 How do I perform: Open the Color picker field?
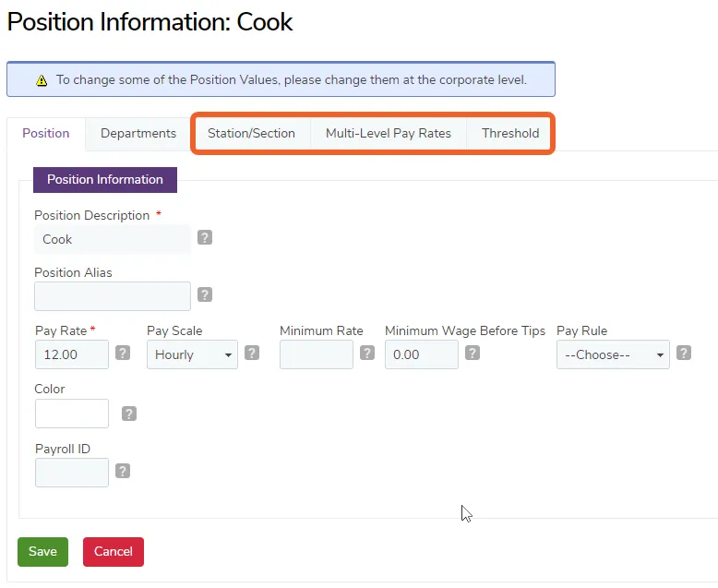pyautogui.click(x=72, y=414)
